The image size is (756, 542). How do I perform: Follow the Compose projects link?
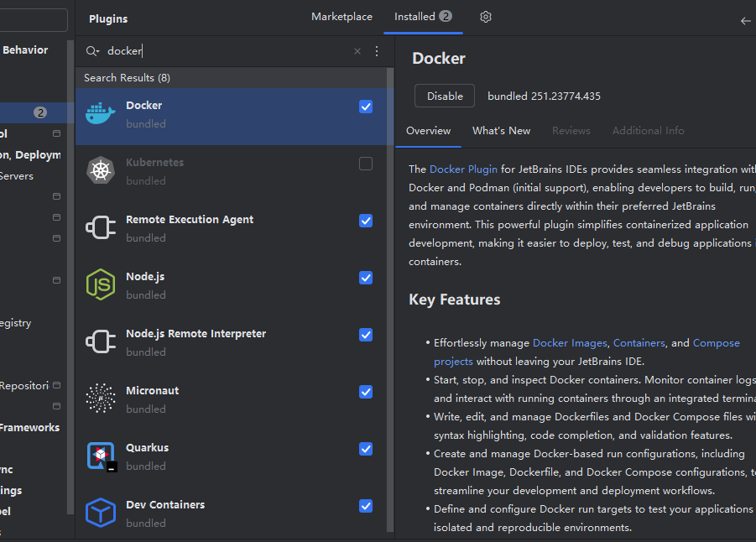[716, 343]
